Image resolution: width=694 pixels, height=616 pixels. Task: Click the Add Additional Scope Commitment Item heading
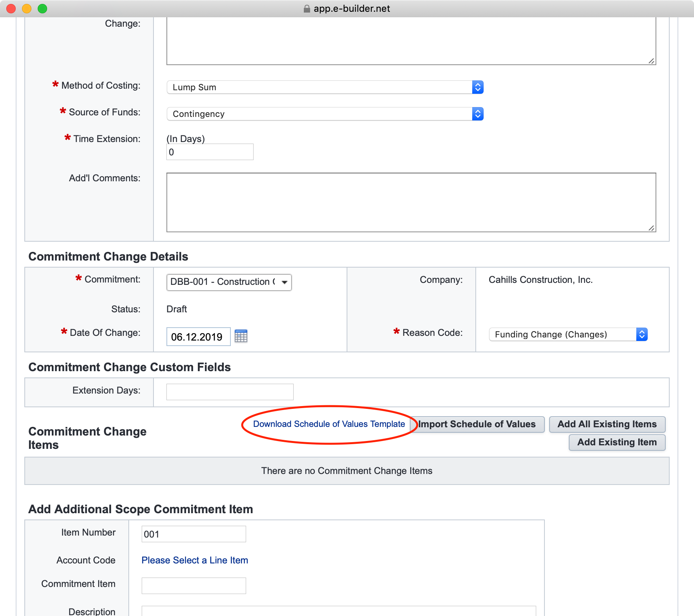click(141, 509)
